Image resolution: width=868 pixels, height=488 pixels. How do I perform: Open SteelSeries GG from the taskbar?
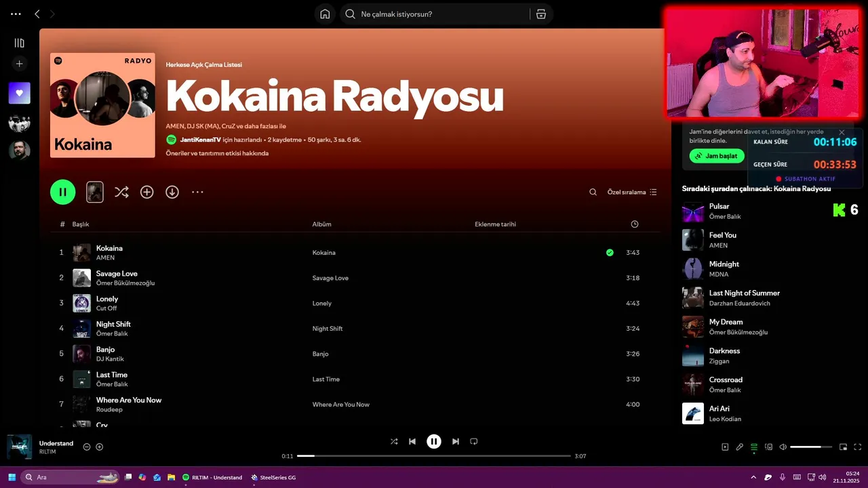(x=273, y=477)
